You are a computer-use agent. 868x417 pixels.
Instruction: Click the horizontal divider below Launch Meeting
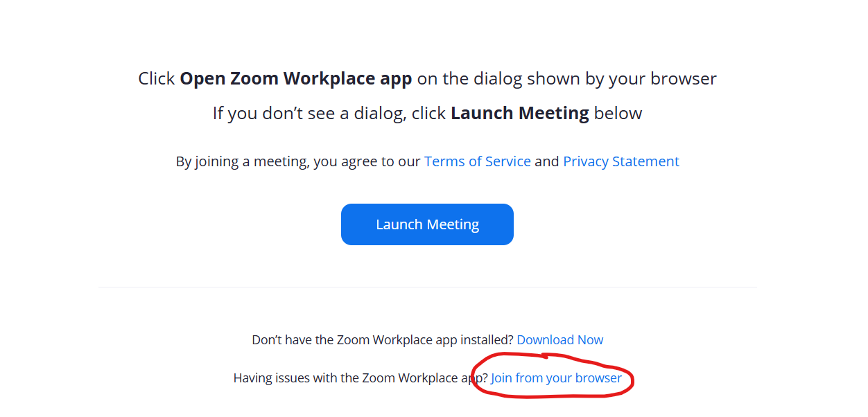(427, 287)
